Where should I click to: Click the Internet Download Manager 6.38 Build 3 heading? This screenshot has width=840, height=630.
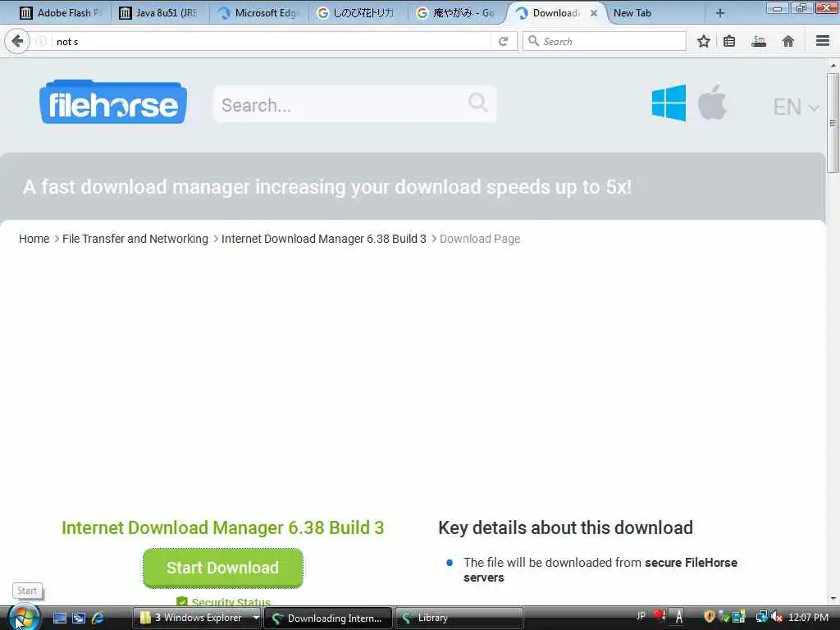pyautogui.click(x=223, y=527)
